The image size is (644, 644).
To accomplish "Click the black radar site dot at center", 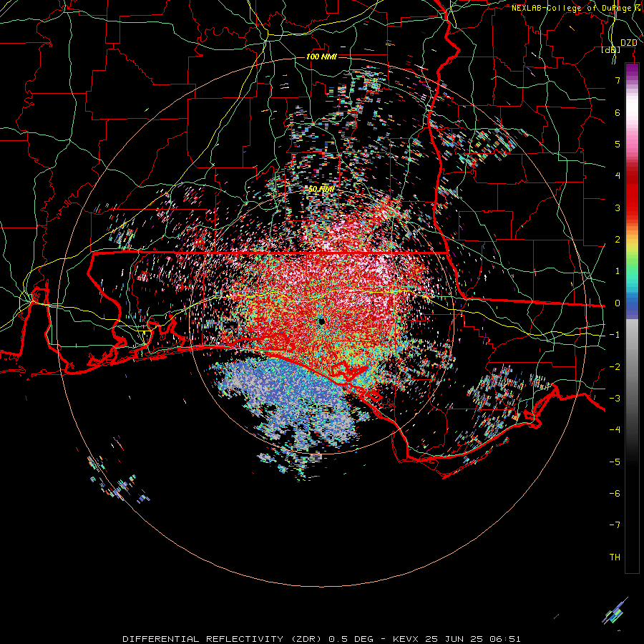I will coord(321,321).
